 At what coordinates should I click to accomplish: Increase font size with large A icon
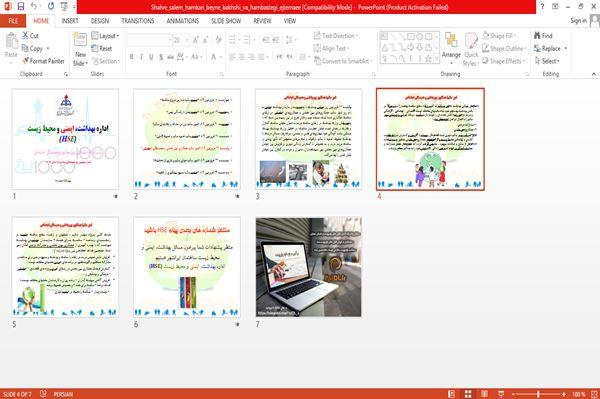196,40
